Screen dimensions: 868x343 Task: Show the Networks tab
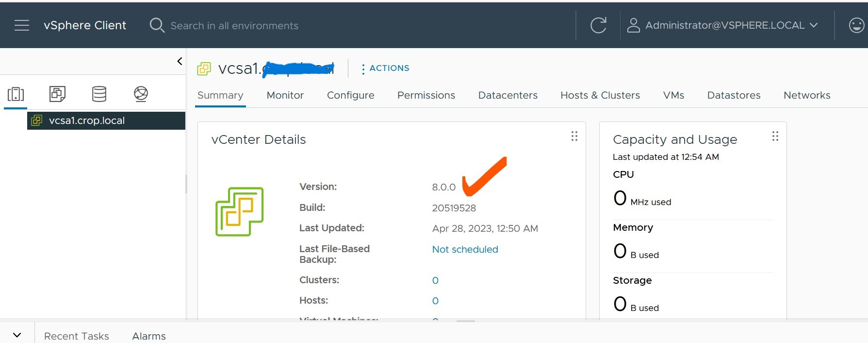point(807,95)
